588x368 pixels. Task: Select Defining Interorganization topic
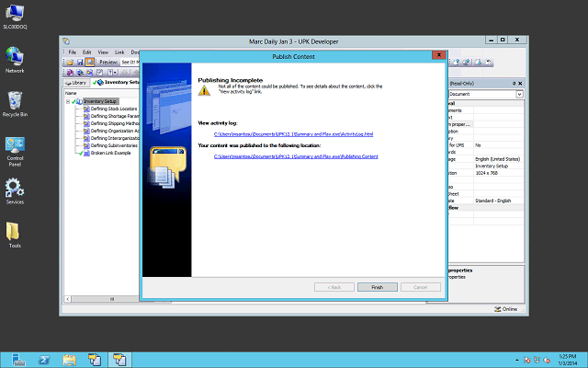[115, 138]
